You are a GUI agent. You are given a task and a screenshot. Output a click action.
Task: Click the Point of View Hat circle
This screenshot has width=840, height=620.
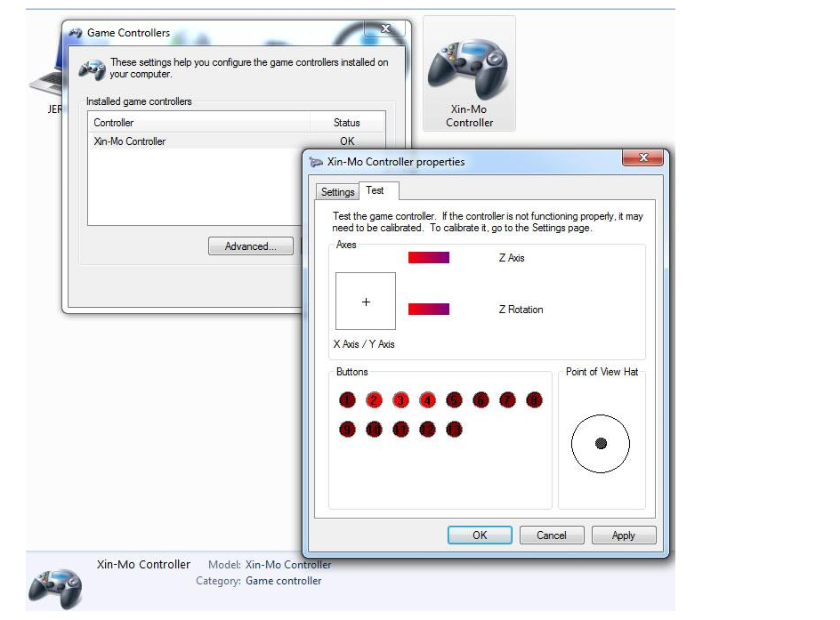click(601, 443)
